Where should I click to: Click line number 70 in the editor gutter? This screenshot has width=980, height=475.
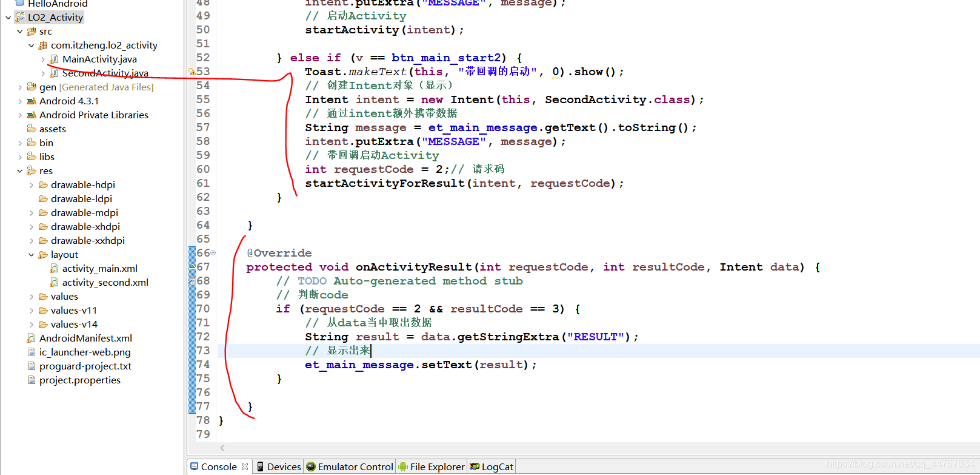(203, 309)
